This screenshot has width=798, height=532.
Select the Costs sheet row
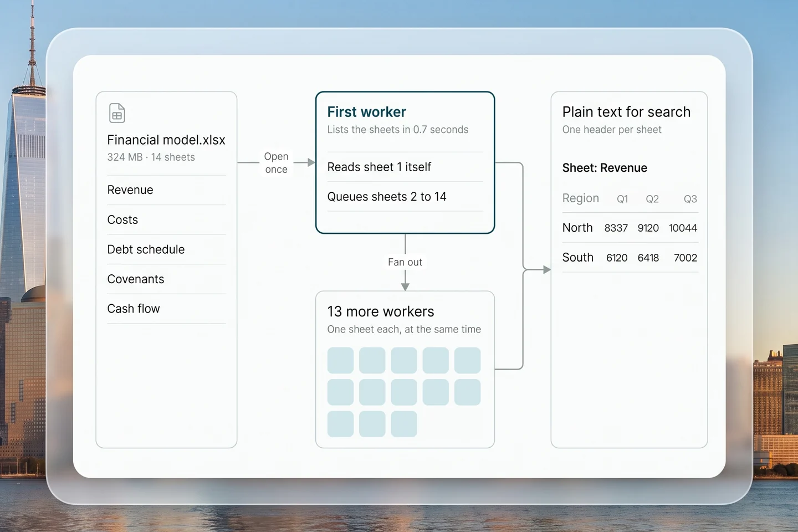tap(166, 220)
